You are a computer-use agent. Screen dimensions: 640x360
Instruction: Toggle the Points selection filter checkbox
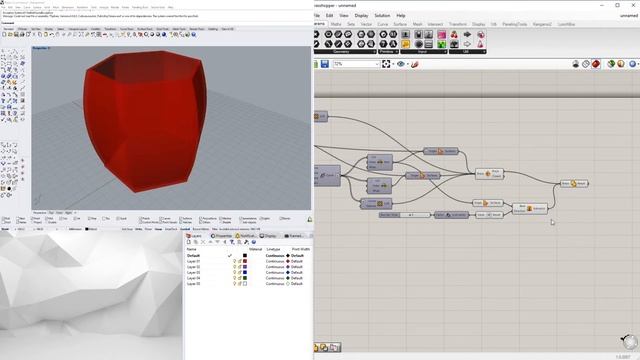tap(141, 218)
